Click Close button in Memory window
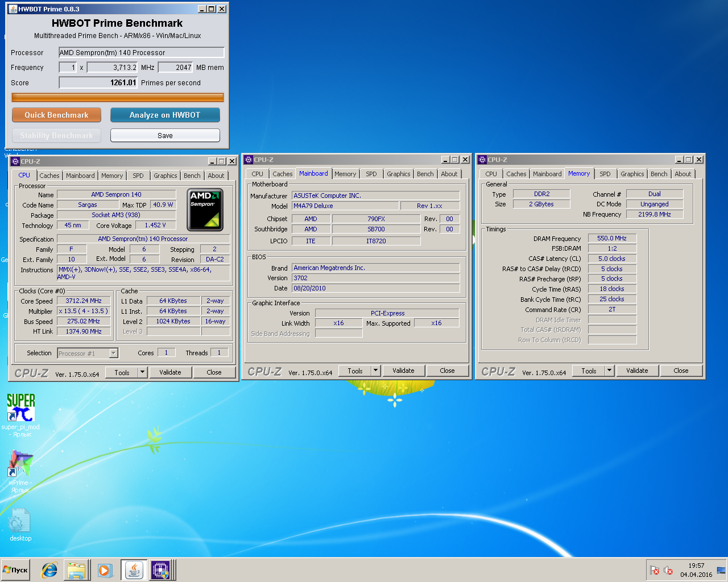This screenshot has width=728, height=582. (681, 371)
